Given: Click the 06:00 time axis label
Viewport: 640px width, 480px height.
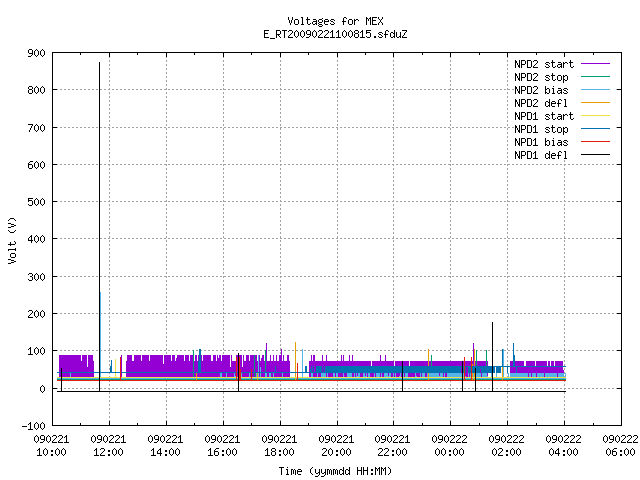Looking at the screenshot, I should pyautogui.click(x=620, y=452).
